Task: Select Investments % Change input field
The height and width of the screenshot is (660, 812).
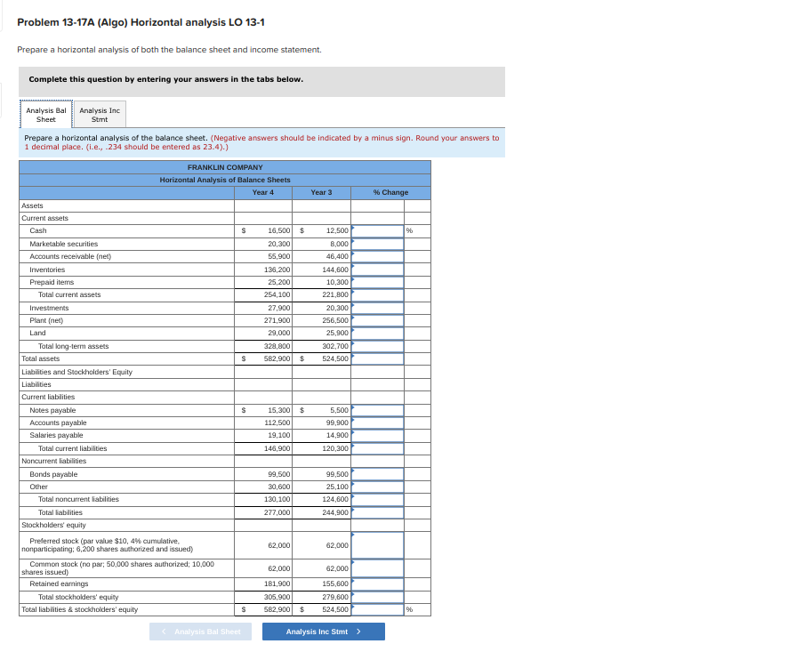Action: 377,308
